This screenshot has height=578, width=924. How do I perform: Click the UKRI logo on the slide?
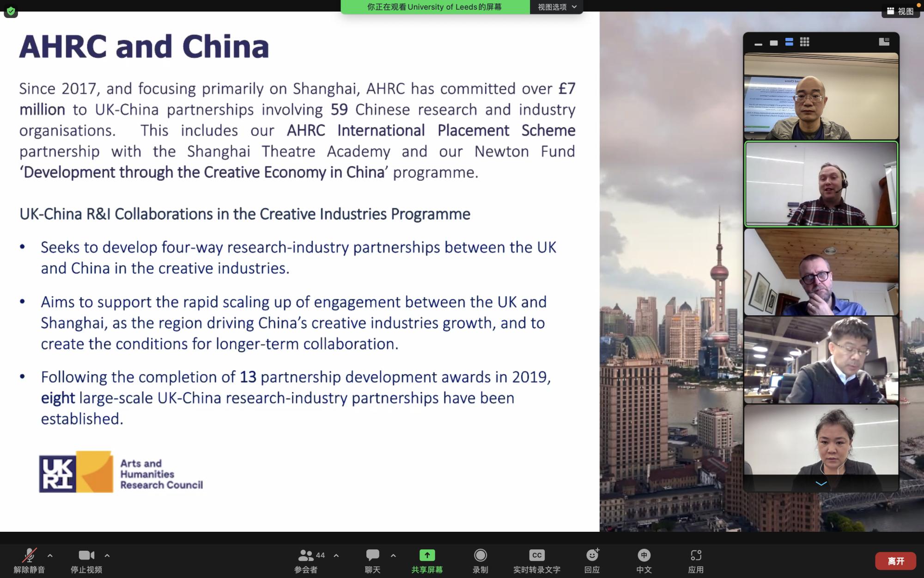tap(76, 472)
